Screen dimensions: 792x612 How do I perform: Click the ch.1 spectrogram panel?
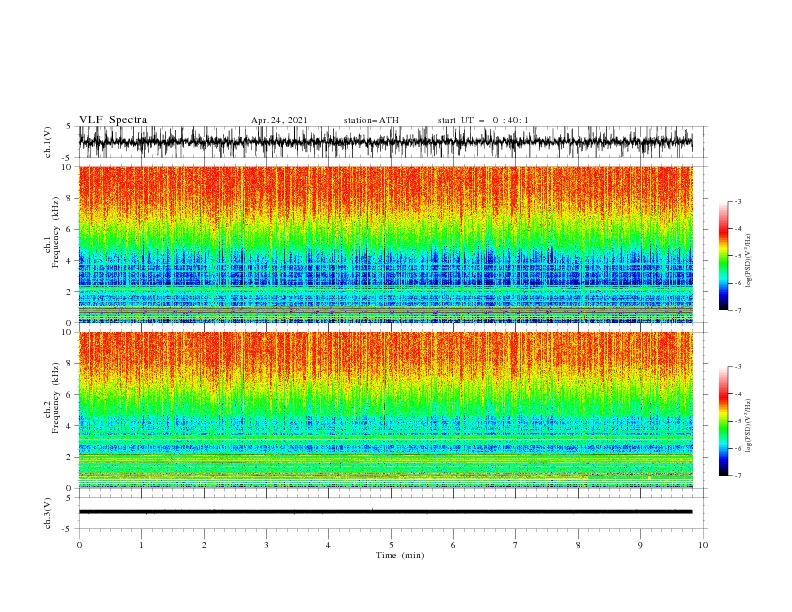pyautogui.click(x=385, y=244)
